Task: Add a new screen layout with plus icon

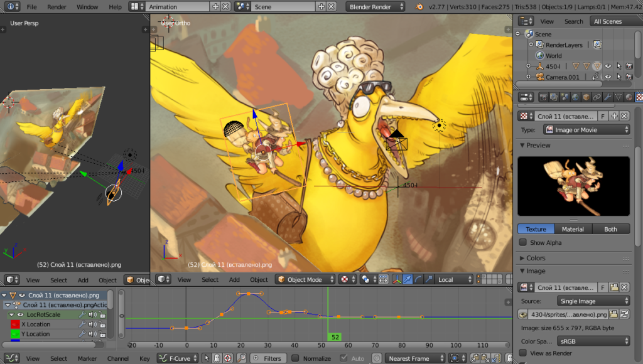Action: coord(215,6)
